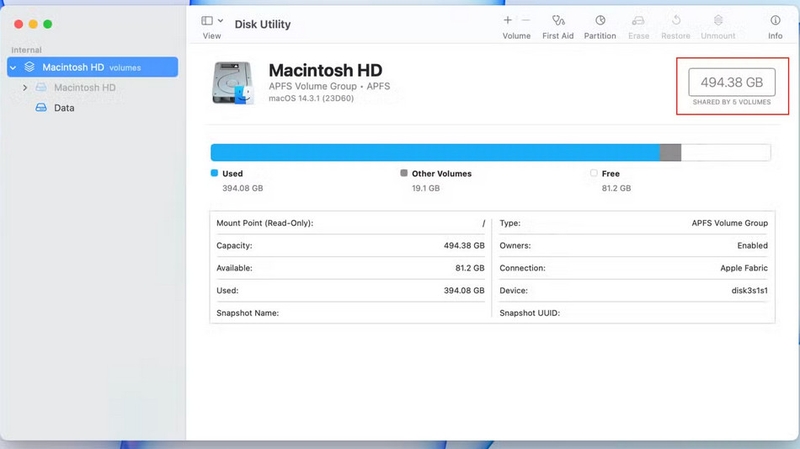Click the Type APFS Volume Group value
This screenshot has width=800, height=449.
click(x=730, y=223)
